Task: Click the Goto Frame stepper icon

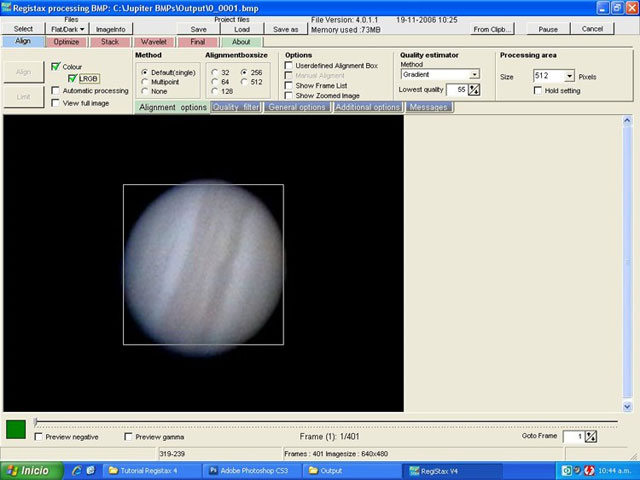Action: [x=590, y=436]
